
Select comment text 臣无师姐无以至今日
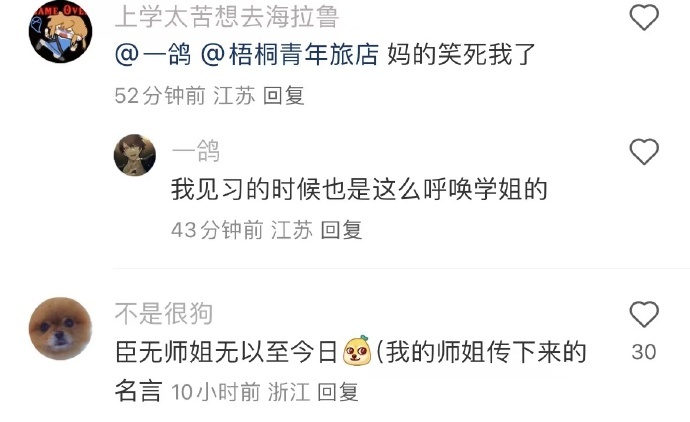tap(226, 352)
